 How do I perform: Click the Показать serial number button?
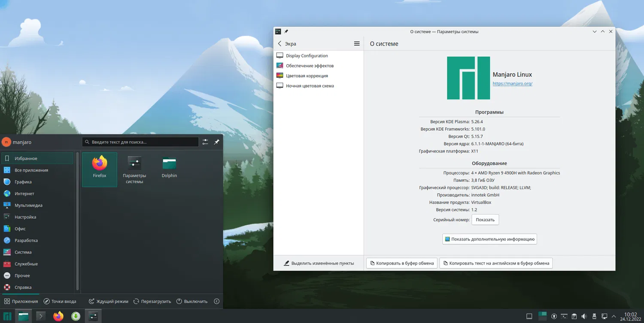[x=485, y=220]
